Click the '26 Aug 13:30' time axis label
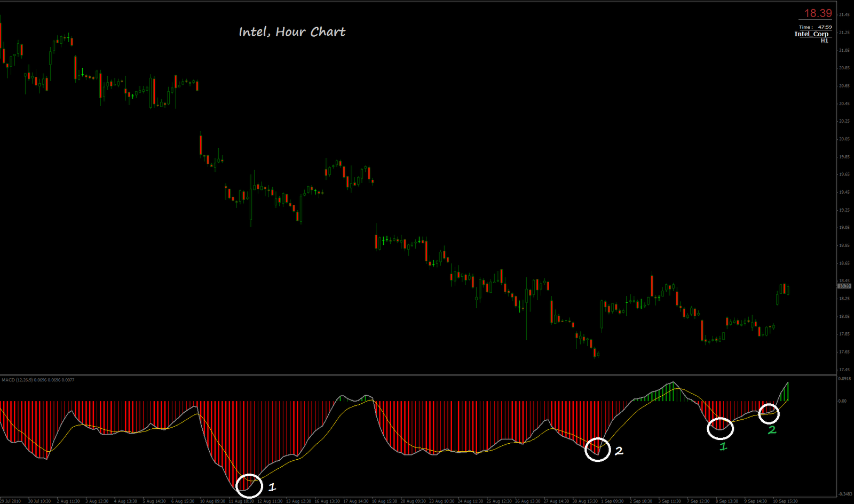854x504 pixels. 527,501
